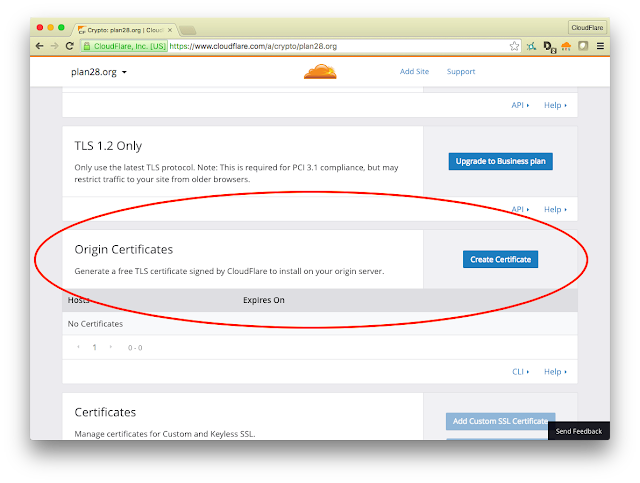Image resolution: width=640 pixels, height=483 pixels.
Task: Click the CloudFlare profile button in title bar
Action: point(587,28)
